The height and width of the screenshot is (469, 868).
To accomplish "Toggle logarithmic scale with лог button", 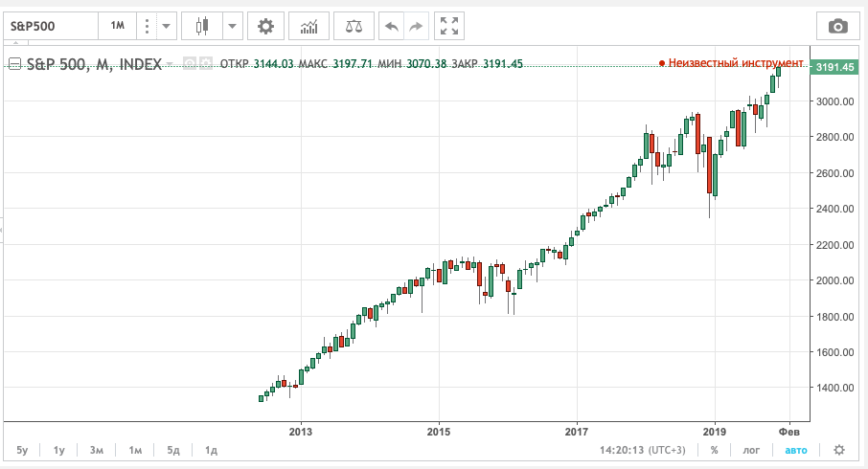I will pyautogui.click(x=751, y=450).
